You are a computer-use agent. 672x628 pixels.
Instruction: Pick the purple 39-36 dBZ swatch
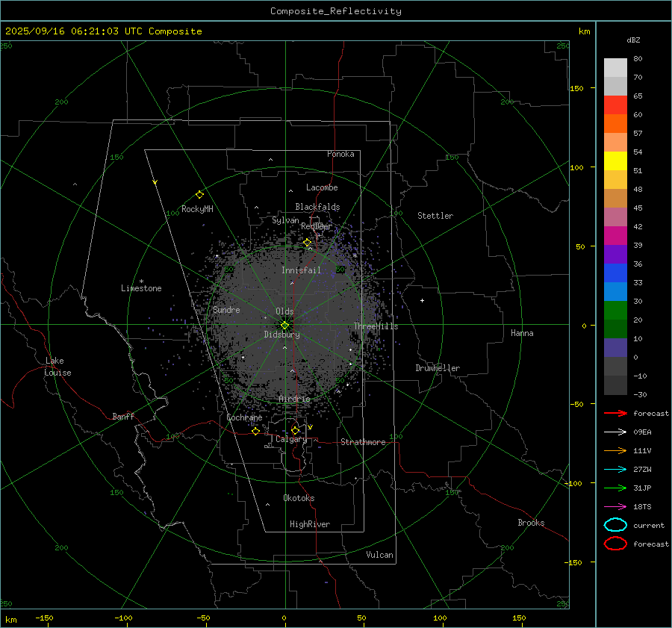pyautogui.click(x=615, y=254)
